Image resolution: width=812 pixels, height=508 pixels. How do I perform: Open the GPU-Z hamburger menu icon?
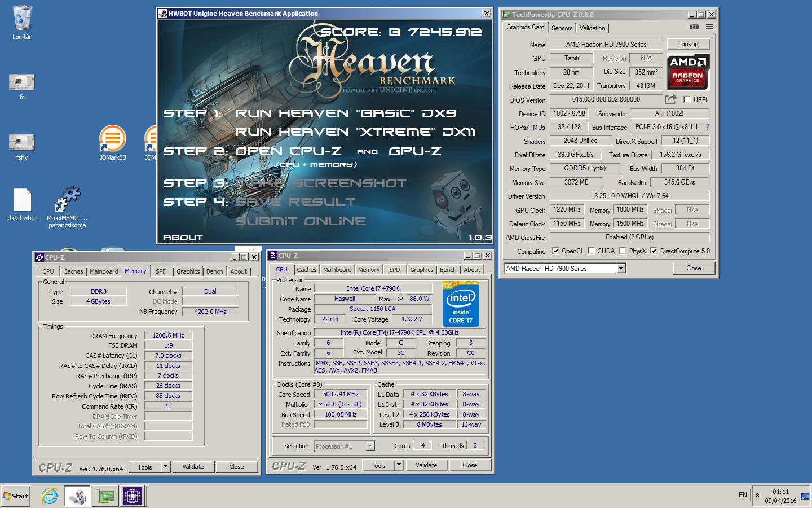point(710,27)
